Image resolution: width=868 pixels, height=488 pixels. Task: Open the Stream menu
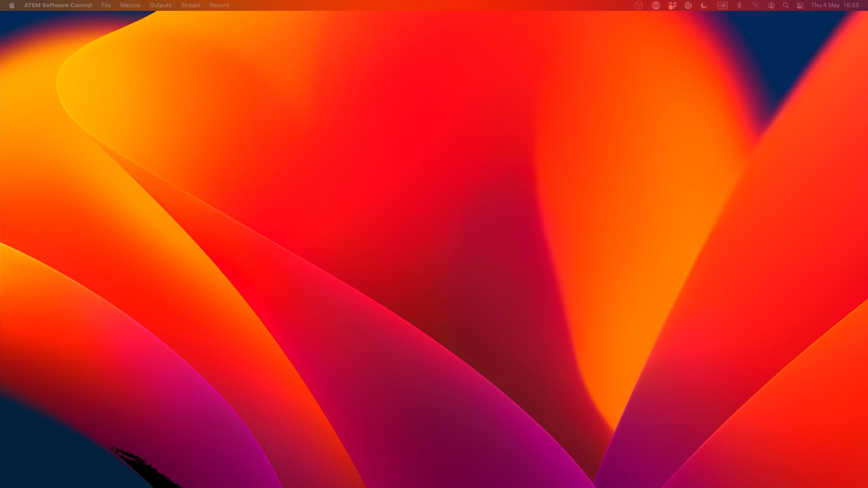pos(191,5)
